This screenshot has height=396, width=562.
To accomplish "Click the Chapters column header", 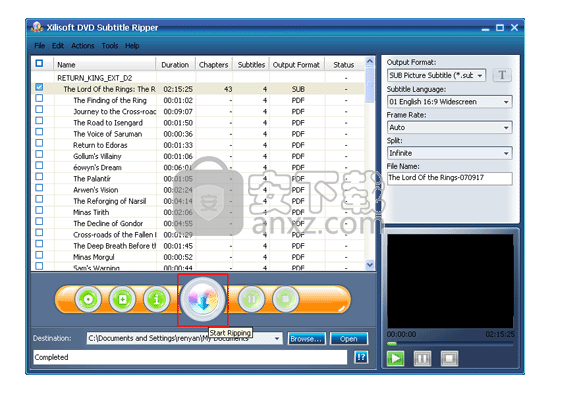I will point(214,65).
